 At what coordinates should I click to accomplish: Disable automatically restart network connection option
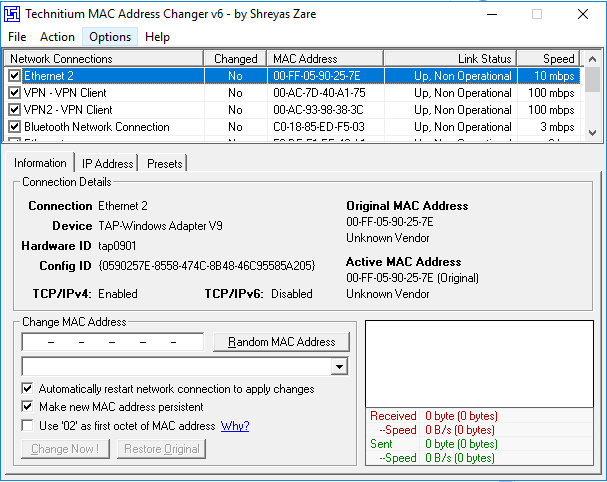(27, 388)
